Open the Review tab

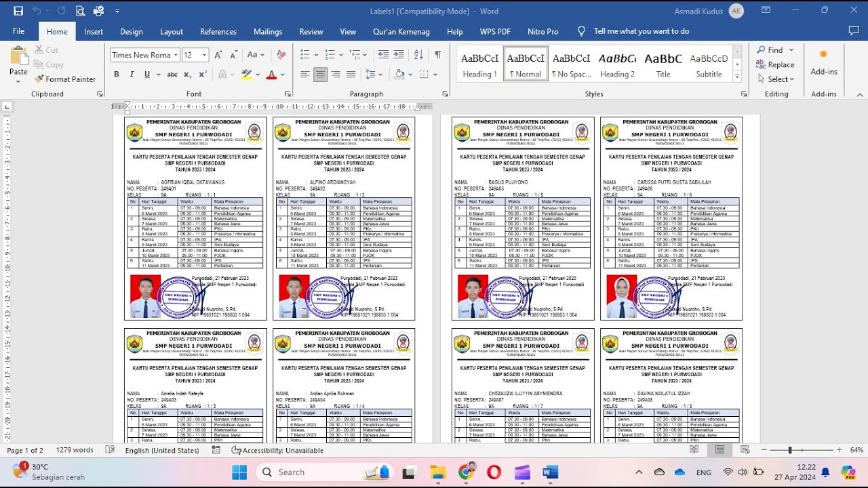(311, 31)
